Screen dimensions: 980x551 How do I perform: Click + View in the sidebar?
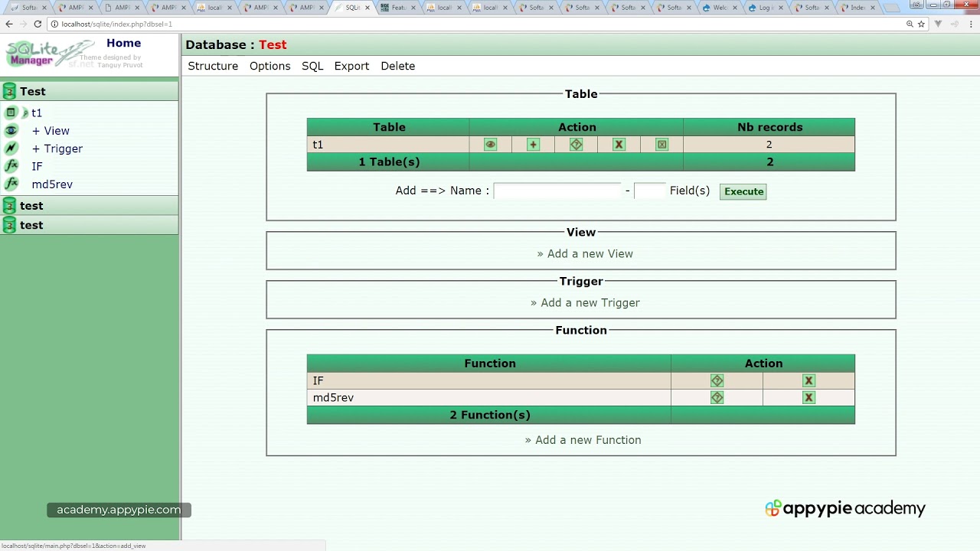point(51,131)
